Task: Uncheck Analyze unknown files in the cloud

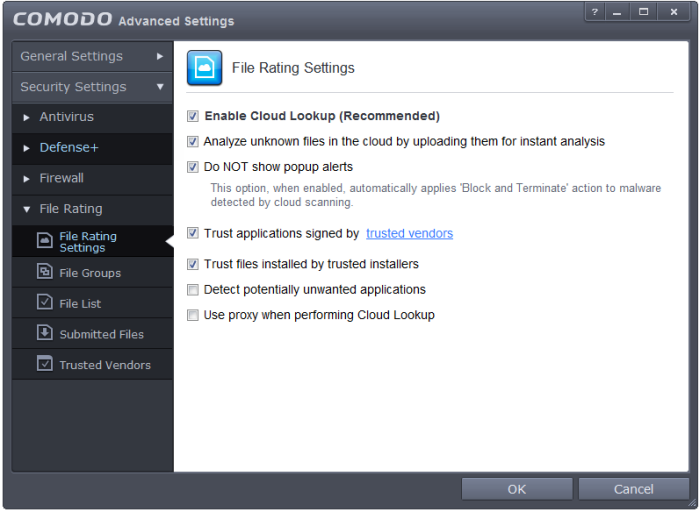Action: coord(193,142)
